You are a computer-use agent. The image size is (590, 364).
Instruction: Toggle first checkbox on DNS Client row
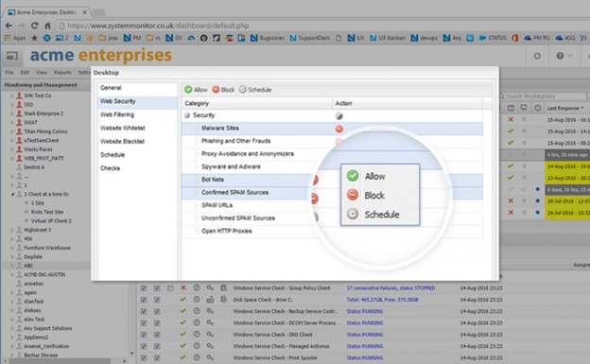coord(144,335)
